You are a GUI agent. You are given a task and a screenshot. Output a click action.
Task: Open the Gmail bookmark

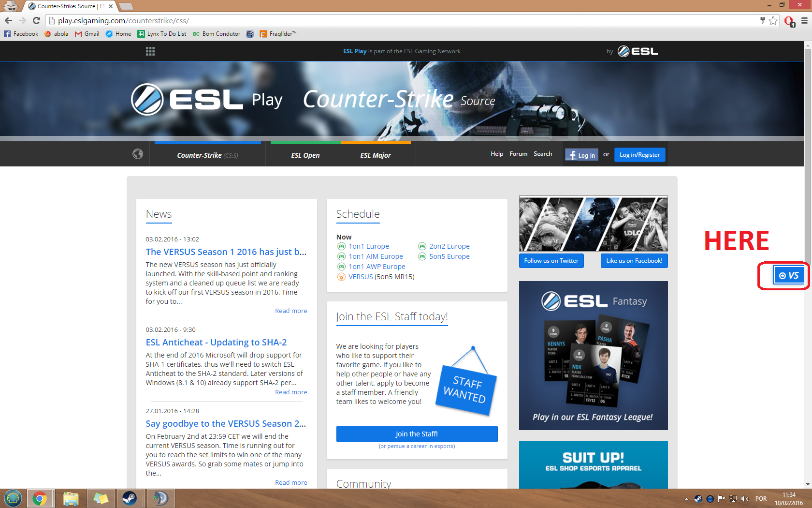pos(87,34)
